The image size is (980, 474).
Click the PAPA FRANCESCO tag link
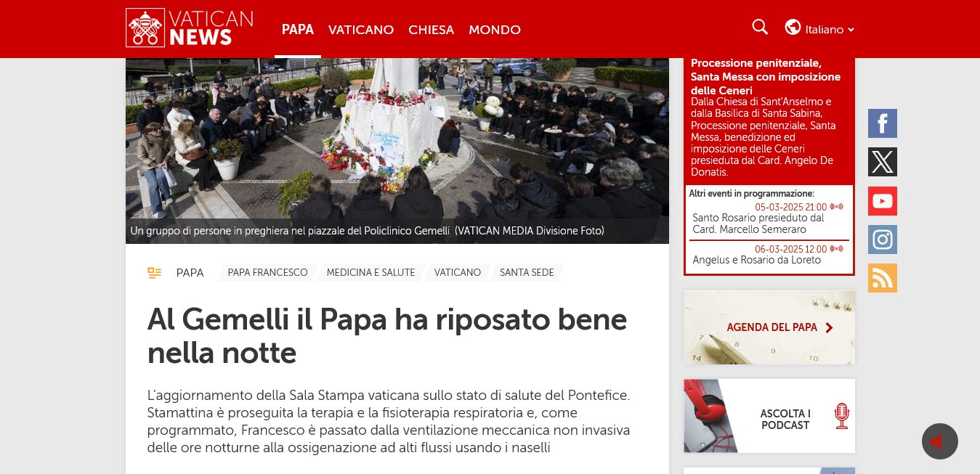tap(267, 273)
